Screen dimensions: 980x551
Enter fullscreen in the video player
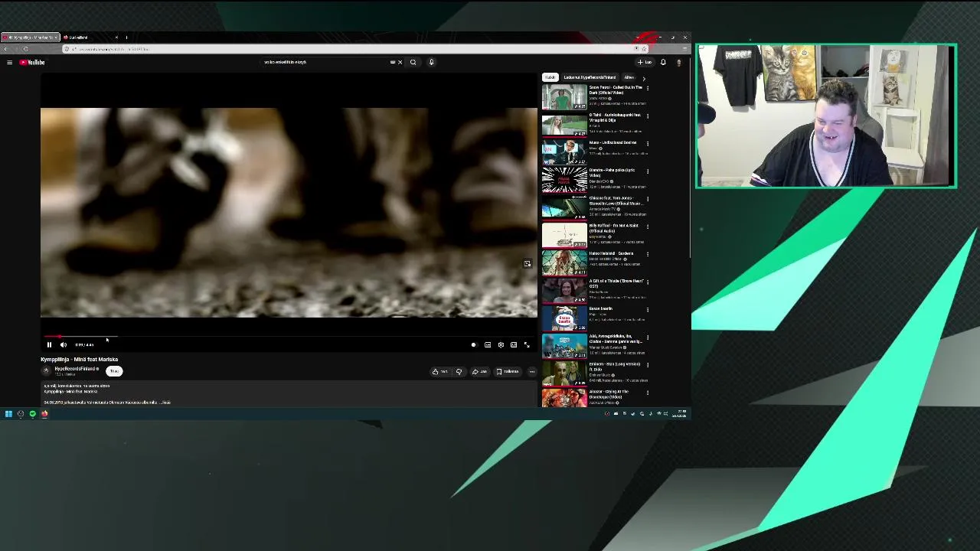(527, 345)
